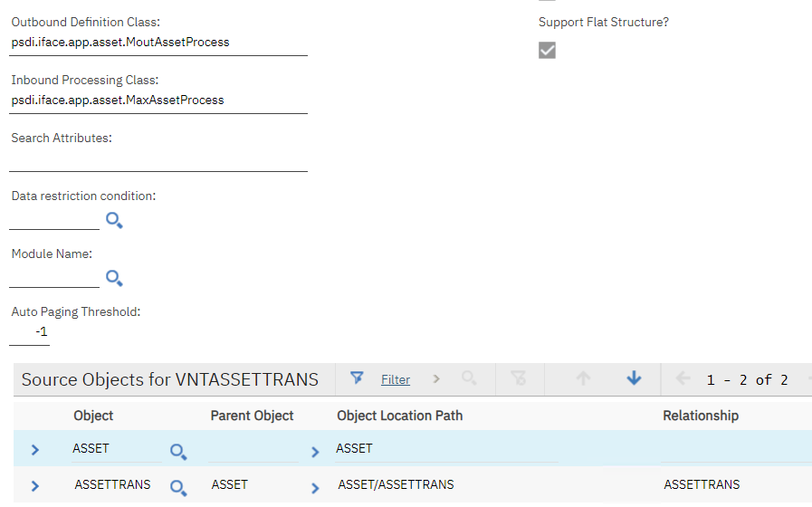Image resolution: width=812 pixels, height=507 pixels.
Task: Click lookup icon beside ASSETTRANS object
Action: coord(178,488)
